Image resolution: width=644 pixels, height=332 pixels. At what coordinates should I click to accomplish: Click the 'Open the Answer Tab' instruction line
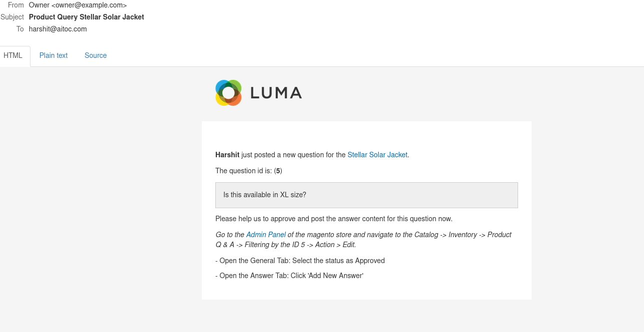[289, 276]
